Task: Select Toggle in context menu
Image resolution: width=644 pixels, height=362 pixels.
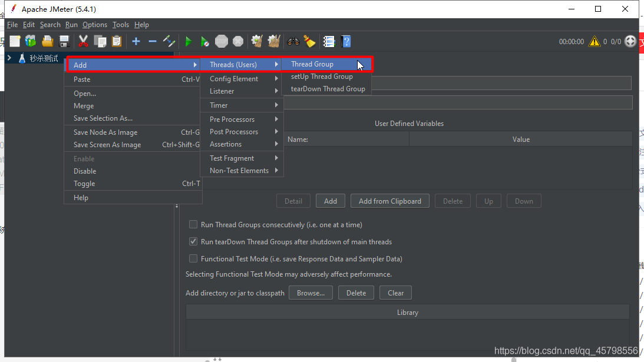Action: (133, 184)
